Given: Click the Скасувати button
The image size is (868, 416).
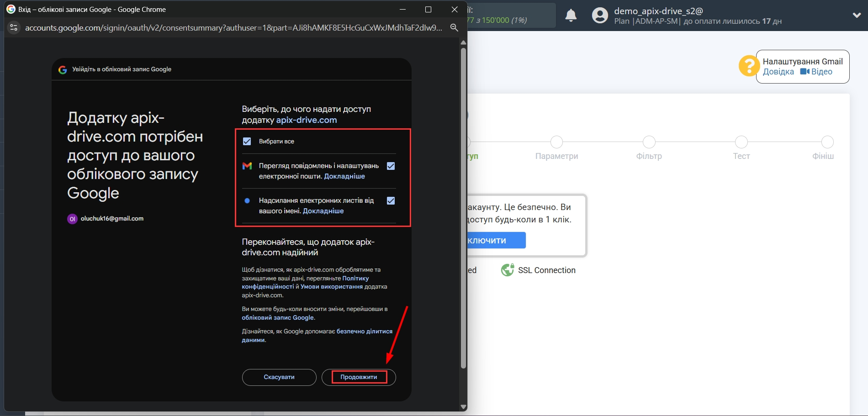Looking at the screenshot, I should pyautogui.click(x=279, y=377).
